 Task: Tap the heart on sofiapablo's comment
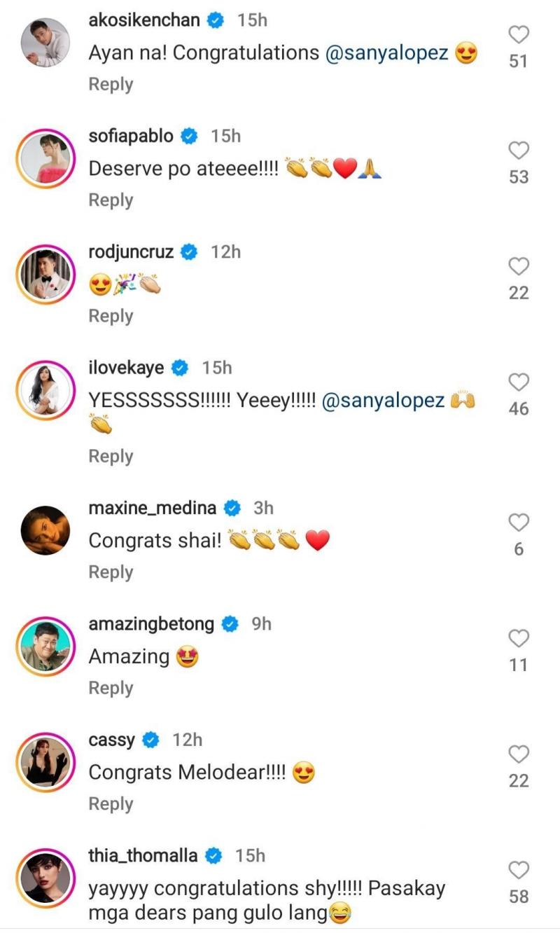[x=519, y=151]
